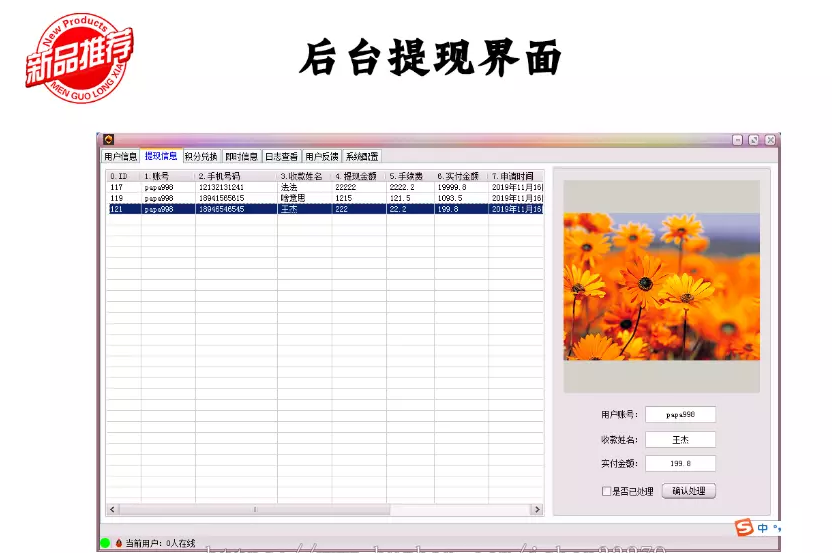Go to the 用户反馈 tab
832x553 pixels.
[322, 157]
